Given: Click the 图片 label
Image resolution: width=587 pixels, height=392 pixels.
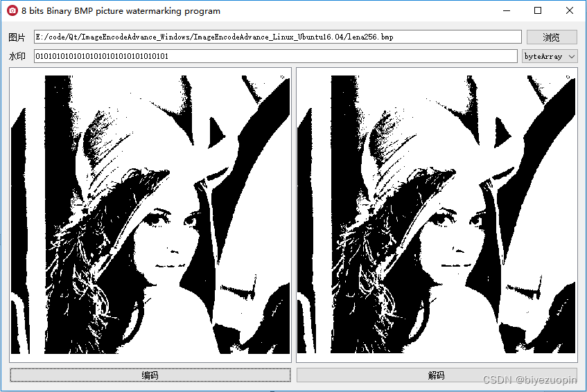Looking at the screenshot, I should pos(17,37).
